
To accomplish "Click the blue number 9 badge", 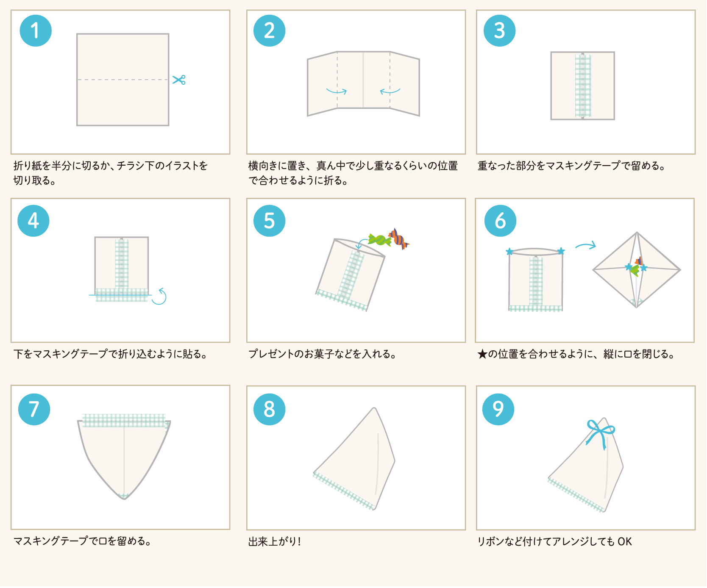I will (498, 409).
